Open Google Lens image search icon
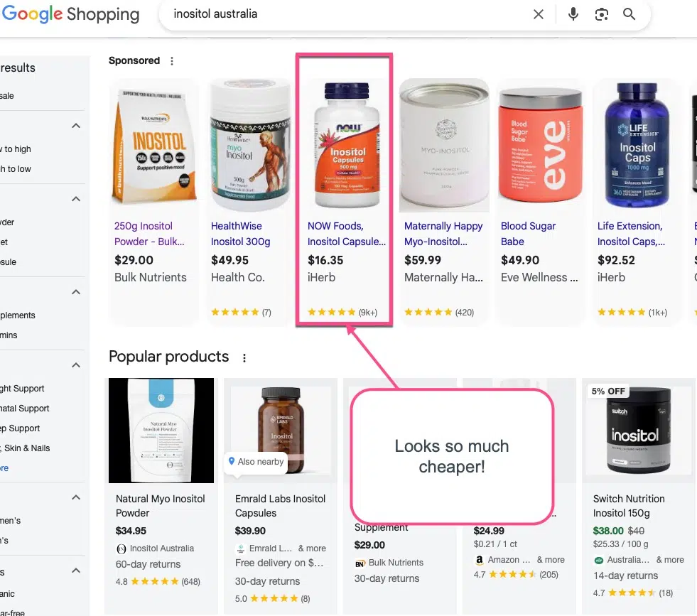The width and height of the screenshot is (697, 616). coord(601,14)
